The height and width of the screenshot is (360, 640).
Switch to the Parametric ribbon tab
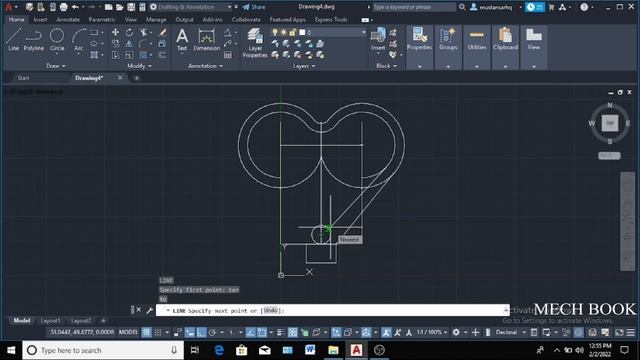click(102, 19)
